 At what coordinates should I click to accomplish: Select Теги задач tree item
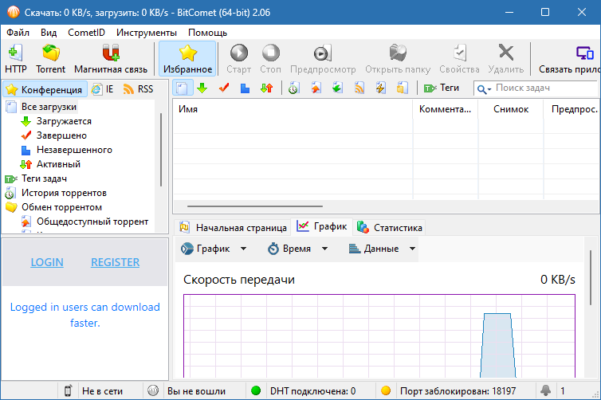[44, 179]
